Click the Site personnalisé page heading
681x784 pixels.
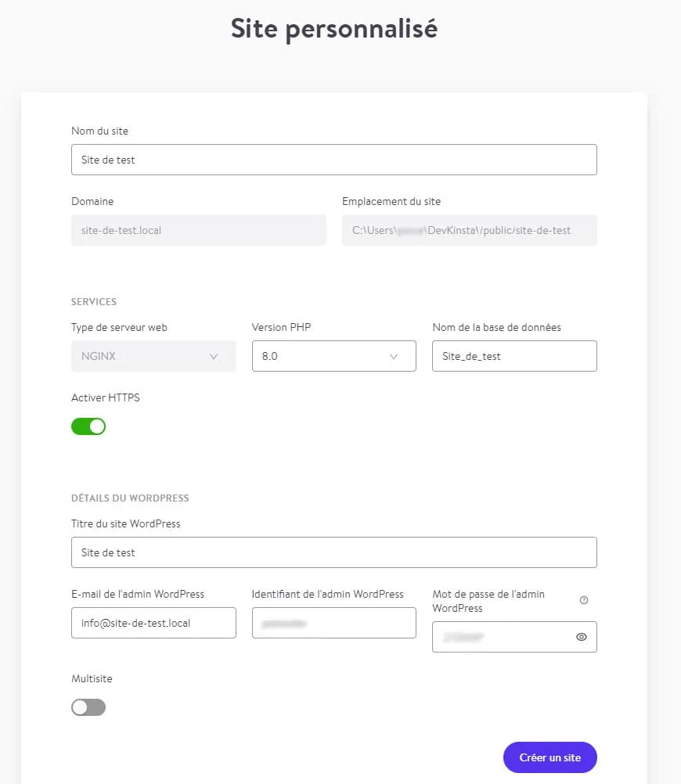coord(334,29)
